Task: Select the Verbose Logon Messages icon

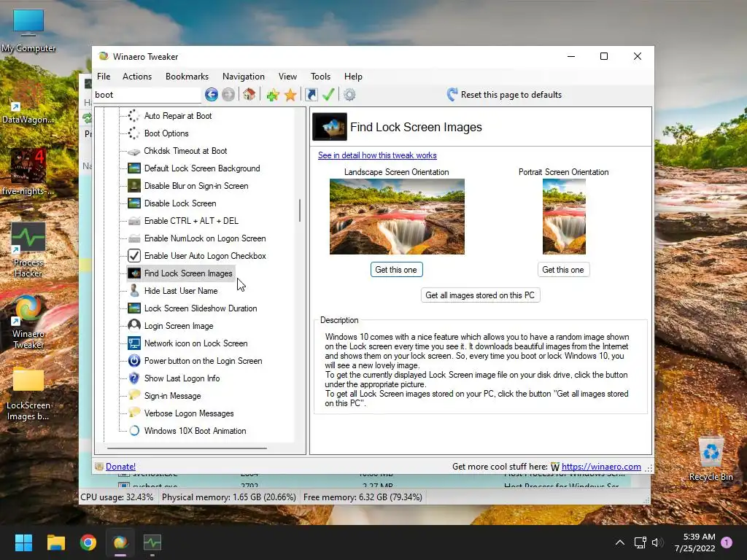Action: pos(134,413)
